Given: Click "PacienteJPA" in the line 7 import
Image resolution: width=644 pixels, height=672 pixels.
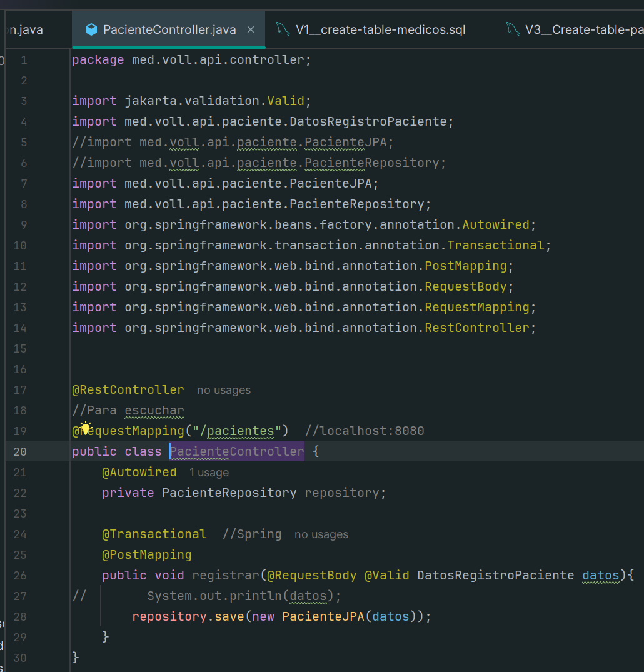Looking at the screenshot, I should (331, 183).
